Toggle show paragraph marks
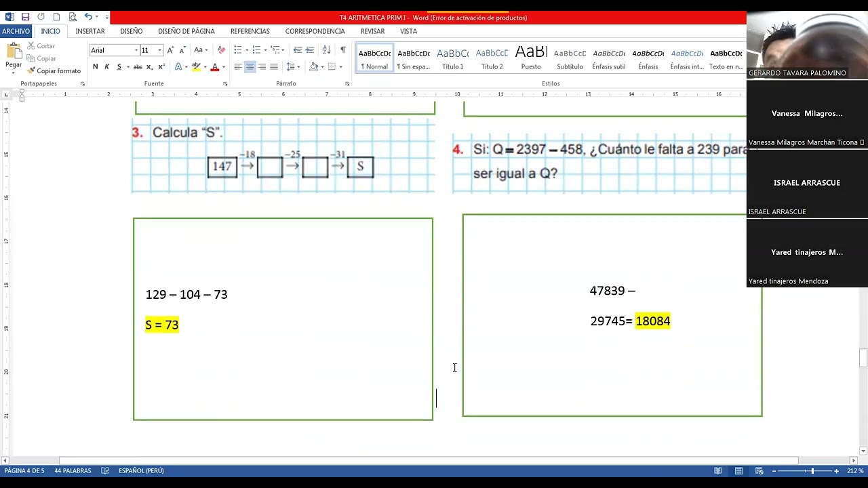This screenshot has width=868, height=488. [343, 50]
